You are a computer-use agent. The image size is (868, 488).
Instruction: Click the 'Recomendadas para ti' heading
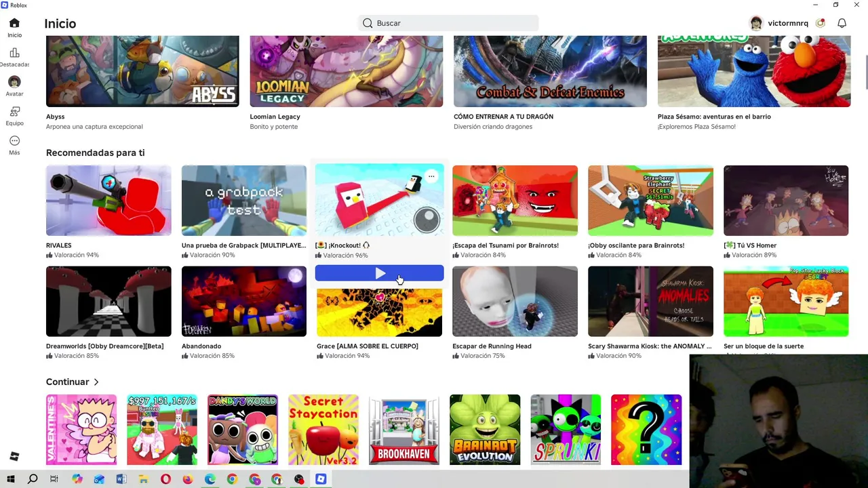95,153
